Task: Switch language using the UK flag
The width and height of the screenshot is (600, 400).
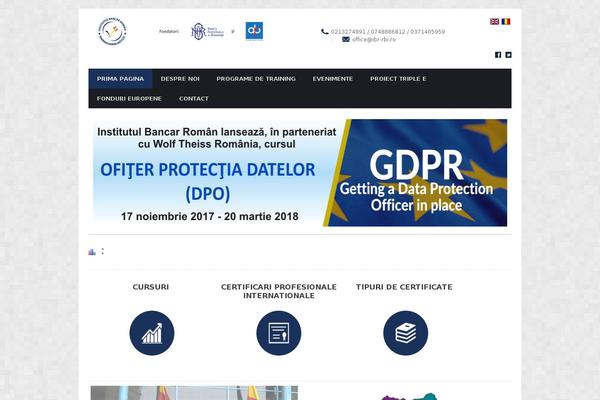Action: (494, 22)
